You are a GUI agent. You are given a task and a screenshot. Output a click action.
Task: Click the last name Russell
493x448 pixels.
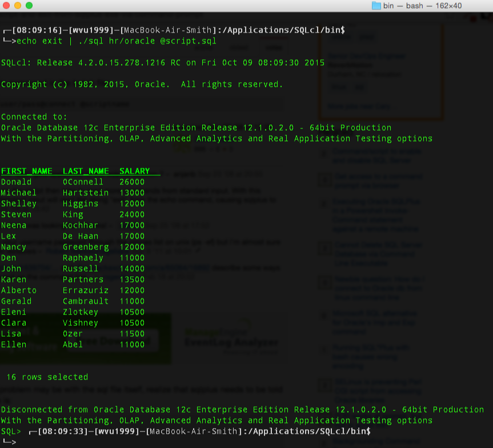[x=81, y=269]
